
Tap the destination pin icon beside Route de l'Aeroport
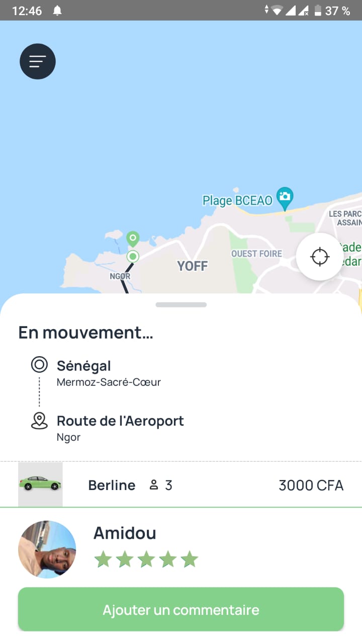39,421
